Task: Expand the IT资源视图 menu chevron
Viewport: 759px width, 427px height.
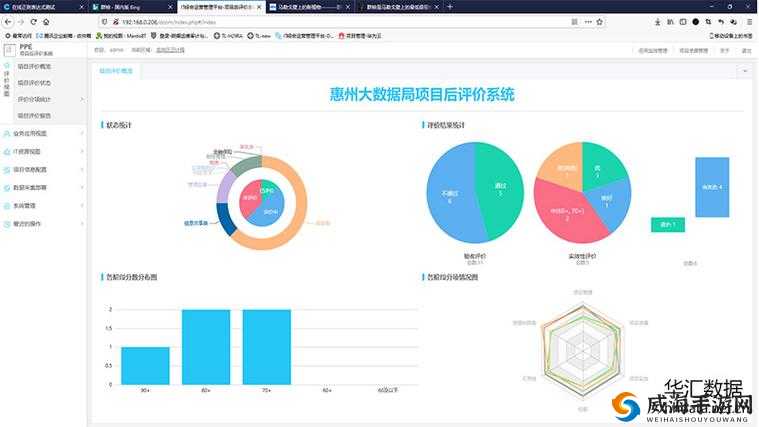Action: (82, 152)
